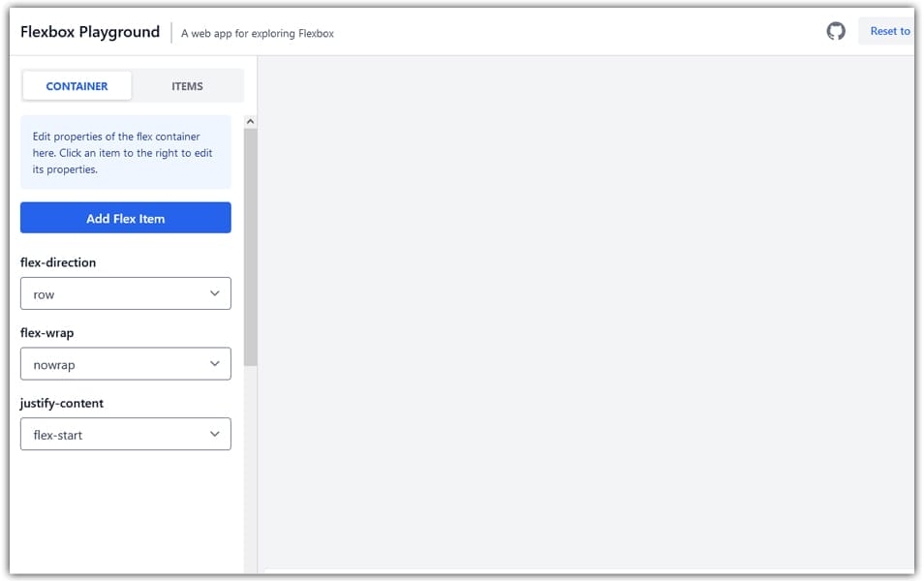Click the flex-direction label text
The width and height of the screenshot is (924, 581).
click(58, 262)
